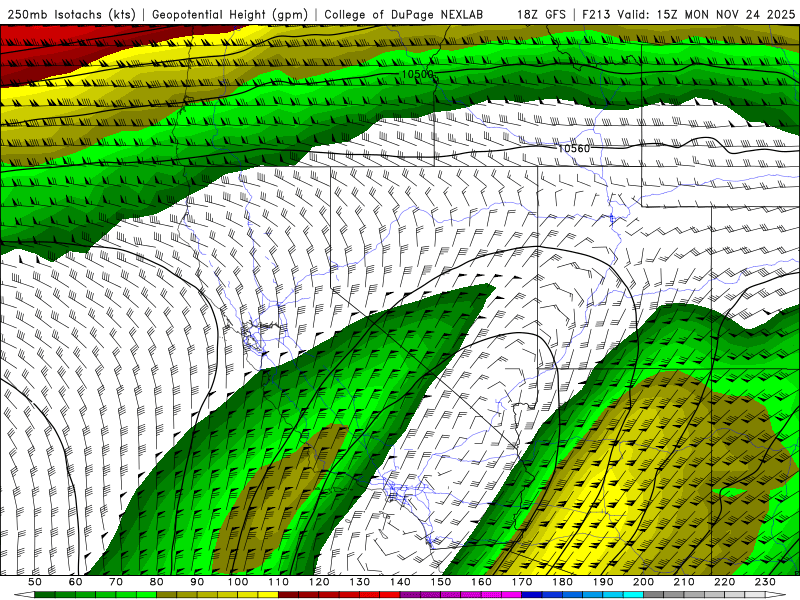Screen dimensions: 800x600
Task: Click the 230 label on the color scale
Action: [x=765, y=582]
